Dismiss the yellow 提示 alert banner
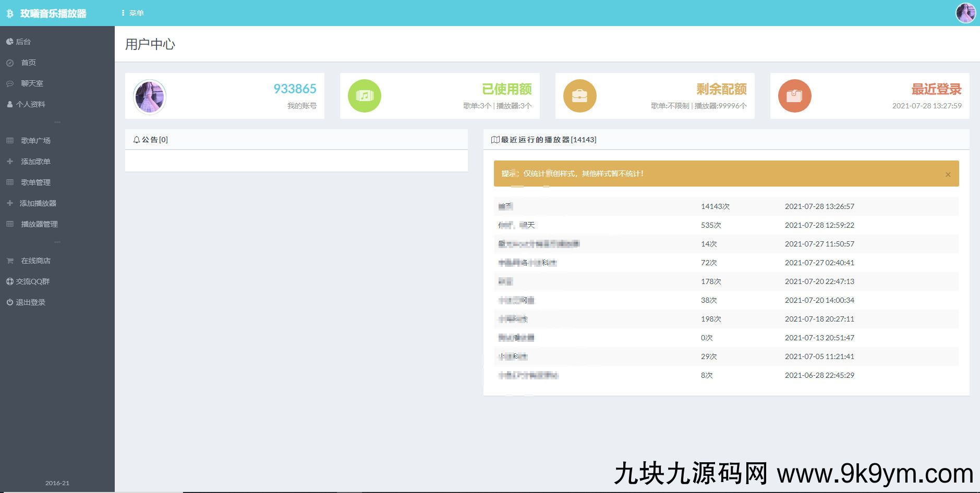This screenshot has width=980, height=493. [948, 175]
